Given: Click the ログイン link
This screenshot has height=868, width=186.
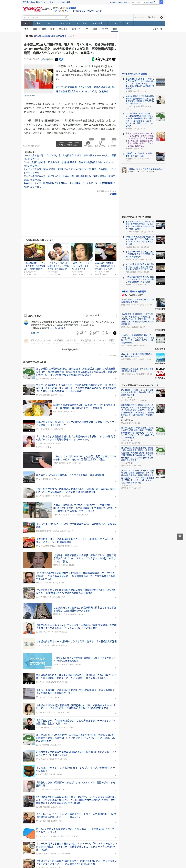Looking at the screenshot, I should click(57, 11).
